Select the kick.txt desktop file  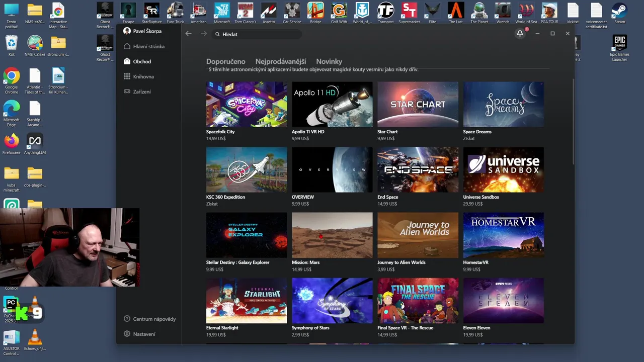(573, 13)
